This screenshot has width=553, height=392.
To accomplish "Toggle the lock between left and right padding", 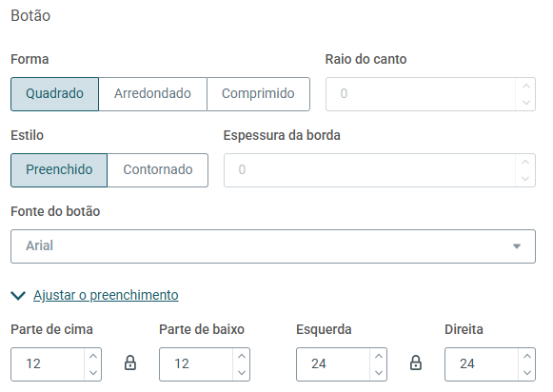I will [415, 363].
